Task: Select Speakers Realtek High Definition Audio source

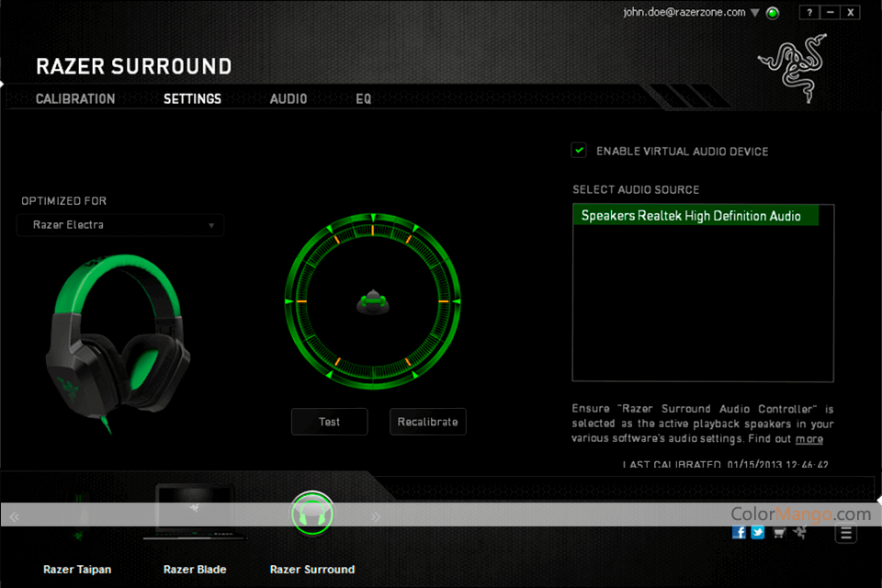Action: [695, 216]
